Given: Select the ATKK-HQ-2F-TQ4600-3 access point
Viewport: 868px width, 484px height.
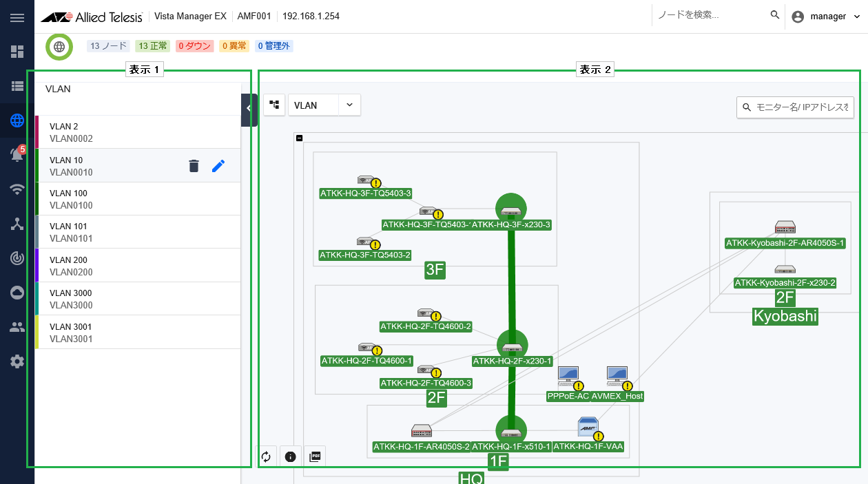Looking at the screenshot, I should (425, 370).
